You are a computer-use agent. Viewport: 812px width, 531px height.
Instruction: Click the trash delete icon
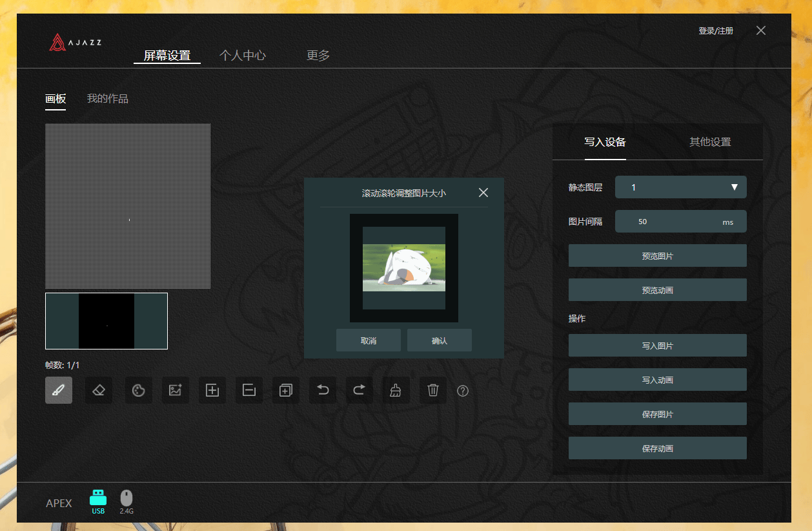[x=433, y=390]
